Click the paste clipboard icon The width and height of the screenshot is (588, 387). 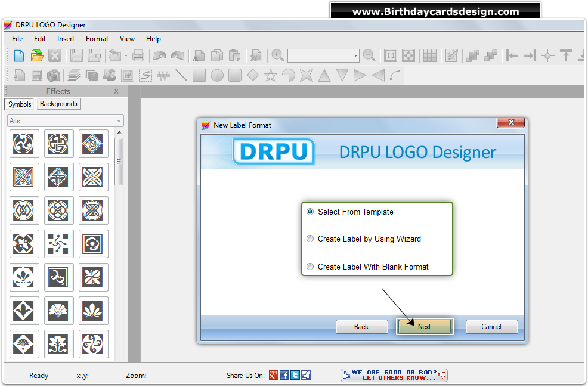point(234,55)
